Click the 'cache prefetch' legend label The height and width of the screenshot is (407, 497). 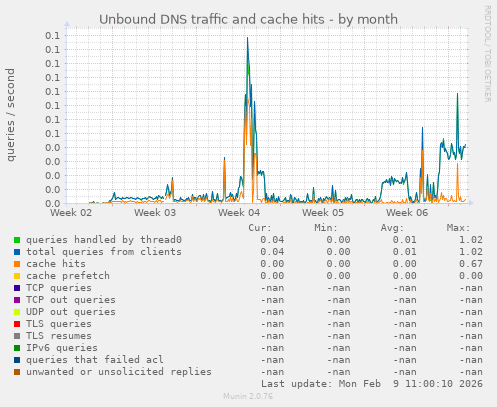tap(68, 276)
